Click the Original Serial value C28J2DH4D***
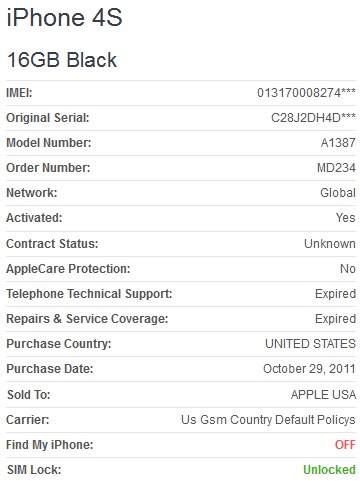Screen dimensions: 360x481 [313, 117]
